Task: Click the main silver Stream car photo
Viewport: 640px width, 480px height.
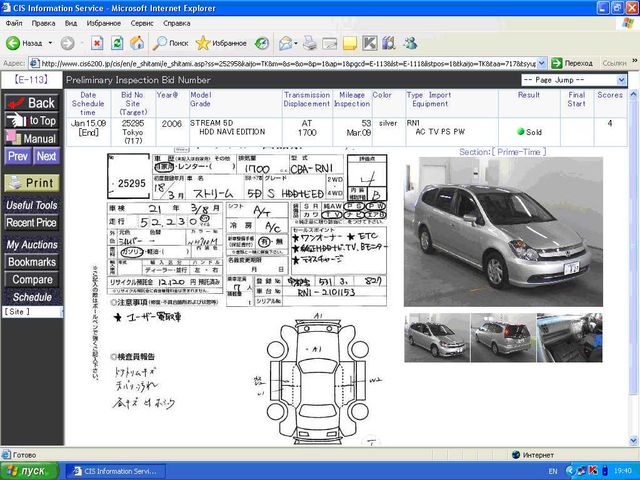Action: click(503, 232)
